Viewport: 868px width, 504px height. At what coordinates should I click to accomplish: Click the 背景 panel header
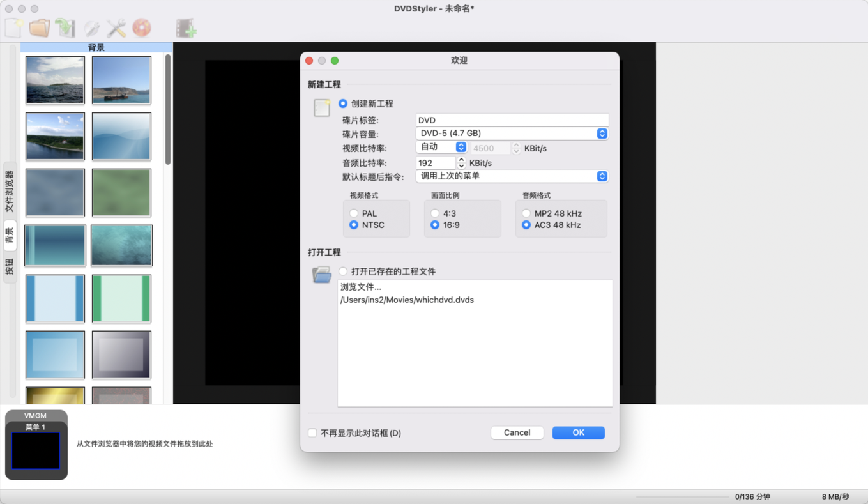pyautogui.click(x=96, y=47)
